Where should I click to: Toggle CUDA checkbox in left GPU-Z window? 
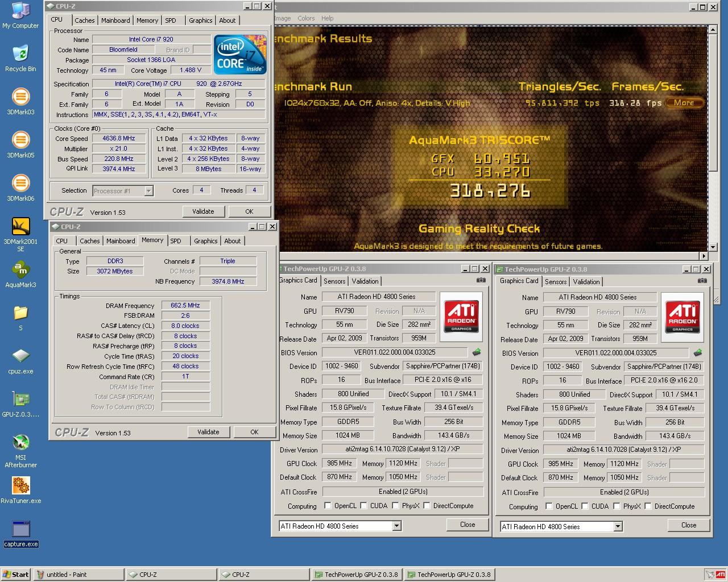[x=363, y=506]
